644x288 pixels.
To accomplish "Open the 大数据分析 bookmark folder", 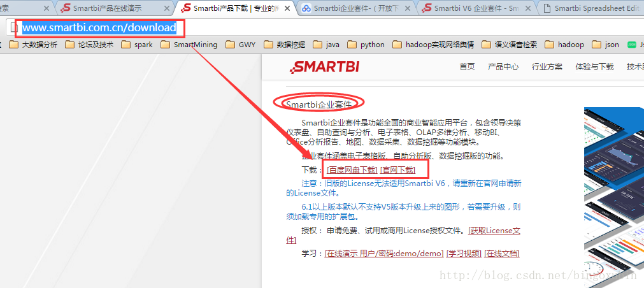I will pyautogui.click(x=33, y=45).
